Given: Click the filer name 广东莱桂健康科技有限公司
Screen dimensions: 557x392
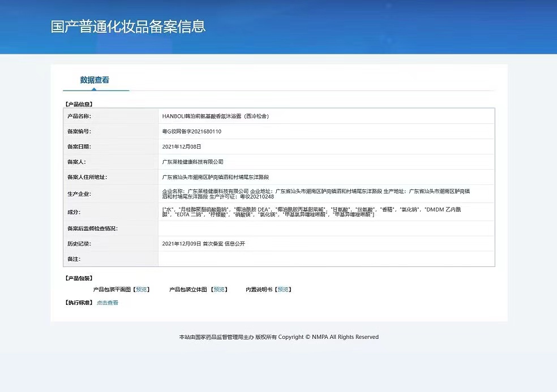Looking at the screenshot, I should 192,162.
